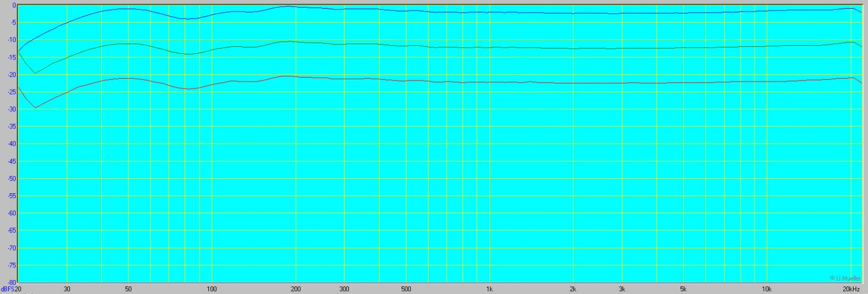Select the -65 dB axis label
Viewport: 868px width, 294px height.
10,231
